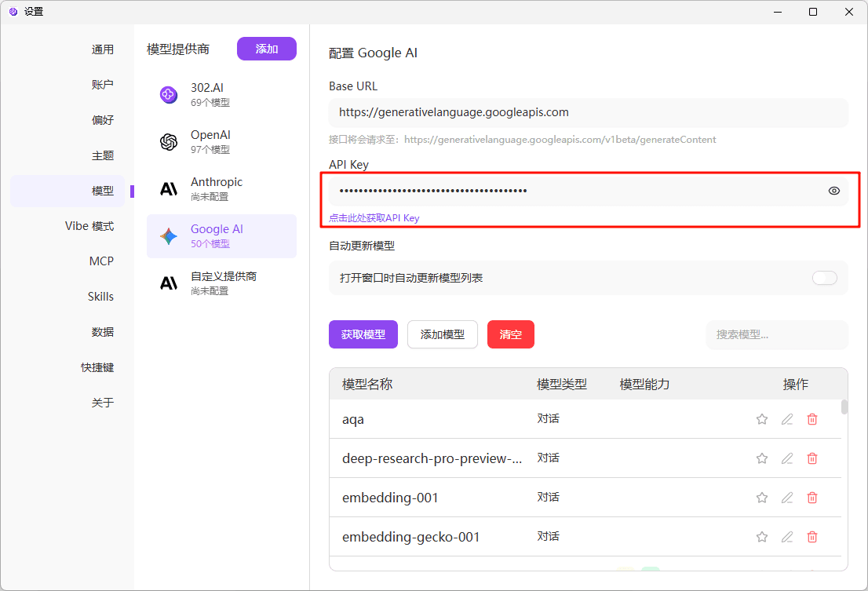Click the 302.AI provider logo icon
868x591 pixels.
pos(169,95)
